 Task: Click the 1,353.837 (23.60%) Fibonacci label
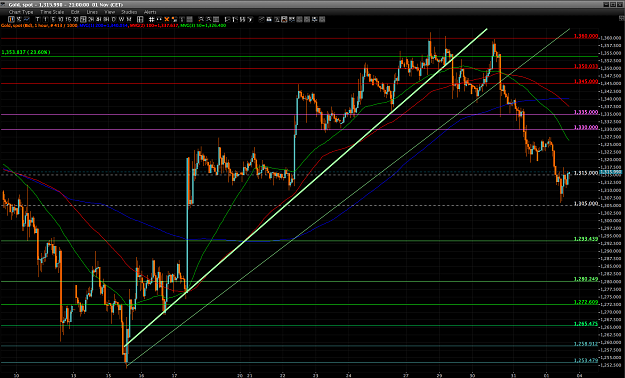pos(26,52)
